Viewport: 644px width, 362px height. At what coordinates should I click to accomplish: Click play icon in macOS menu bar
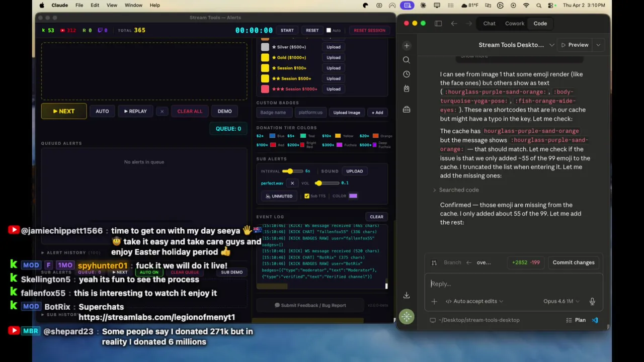tap(513, 6)
